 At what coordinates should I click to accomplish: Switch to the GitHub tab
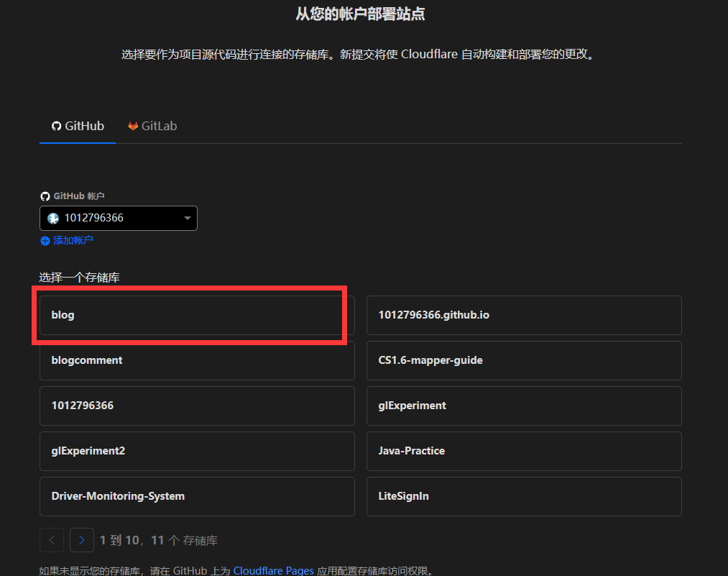click(78, 126)
